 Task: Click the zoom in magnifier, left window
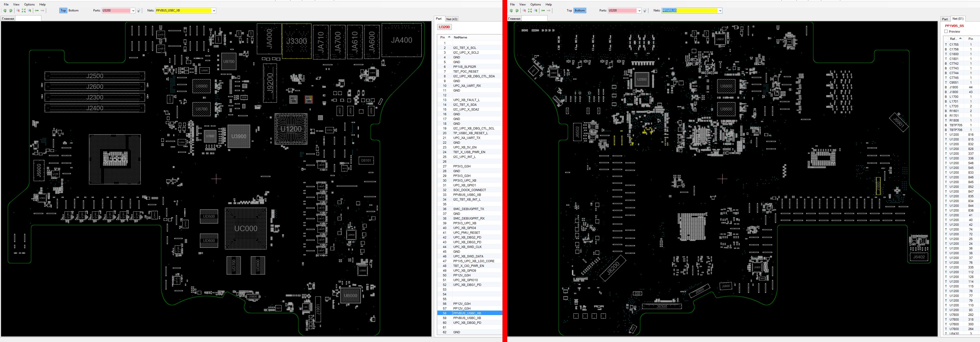29,11
